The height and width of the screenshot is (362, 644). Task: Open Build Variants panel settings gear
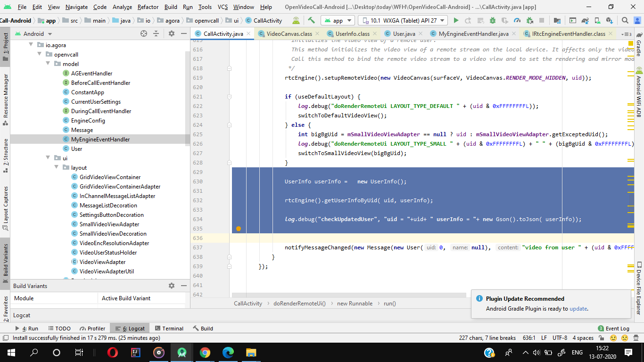tap(172, 285)
